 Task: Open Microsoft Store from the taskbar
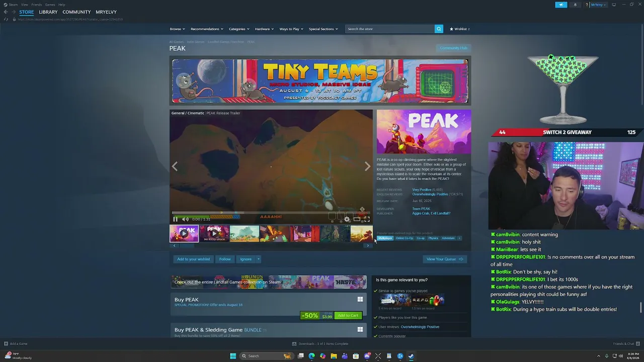(356, 356)
